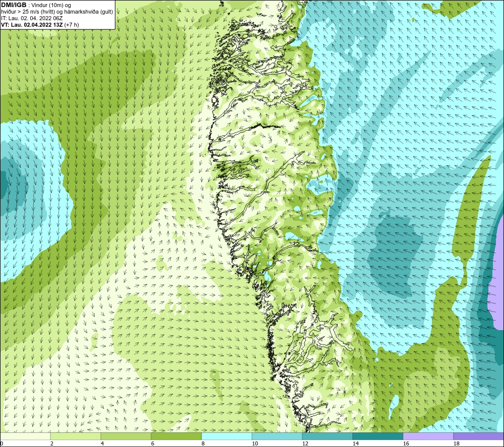This screenshot has height=447, width=504.
Task: Click the green 4-6 m/s color swatch
Action: pyautogui.click(x=126, y=436)
